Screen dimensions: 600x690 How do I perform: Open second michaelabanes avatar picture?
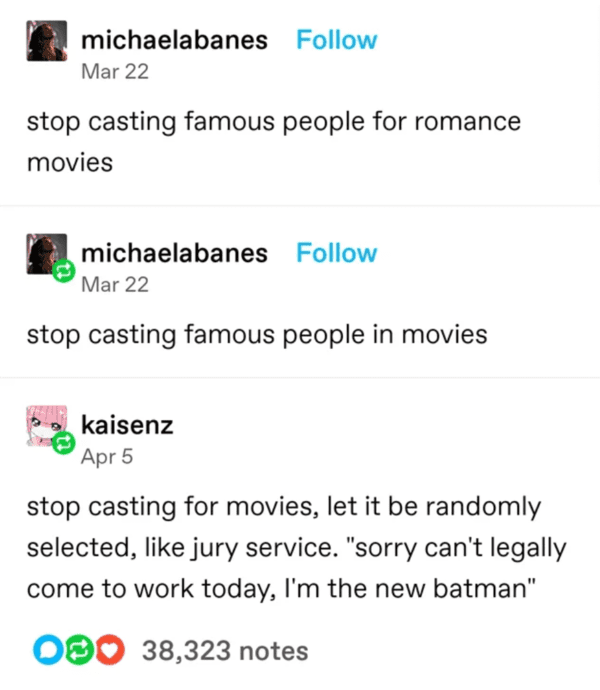coord(47,254)
